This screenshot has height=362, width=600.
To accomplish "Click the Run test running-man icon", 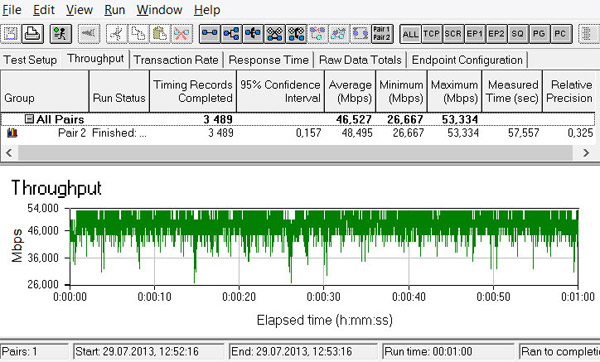I will pos(61,34).
